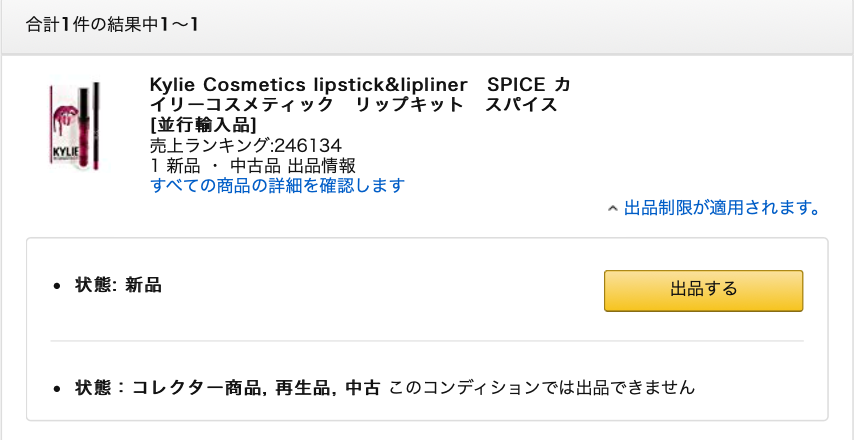
Task: Click the 1 新品・中古品 出品情報 offer info
Action: click(x=253, y=165)
